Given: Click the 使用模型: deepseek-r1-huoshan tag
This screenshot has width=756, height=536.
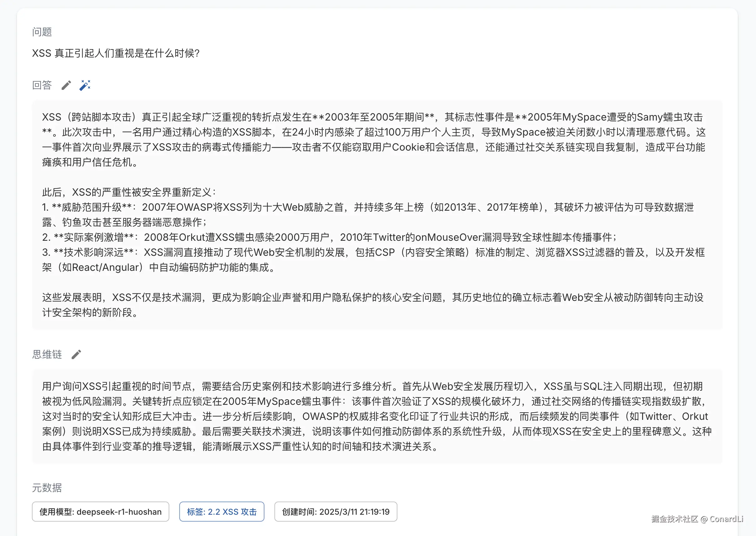Looking at the screenshot, I should tap(101, 512).
